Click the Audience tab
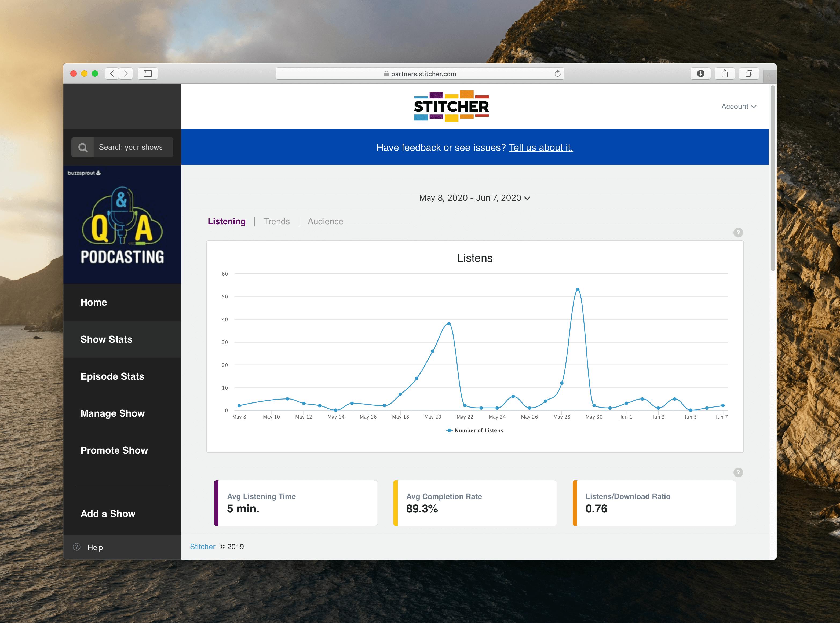The image size is (840, 623). 325,221
